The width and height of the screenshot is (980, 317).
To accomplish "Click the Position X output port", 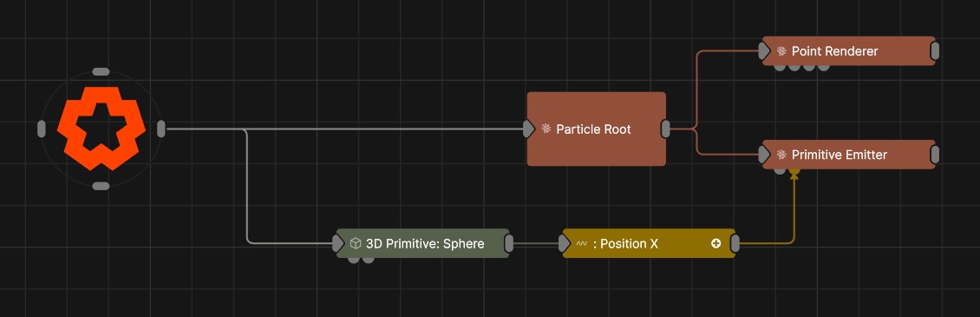I will [x=735, y=243].
